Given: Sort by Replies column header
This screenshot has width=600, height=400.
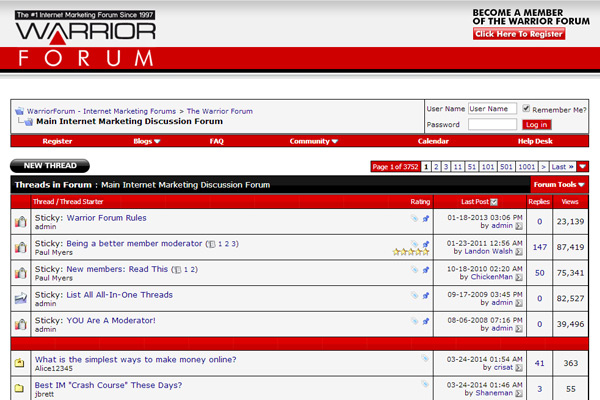Looking at the screenshot, I should [x=539, y=202].
